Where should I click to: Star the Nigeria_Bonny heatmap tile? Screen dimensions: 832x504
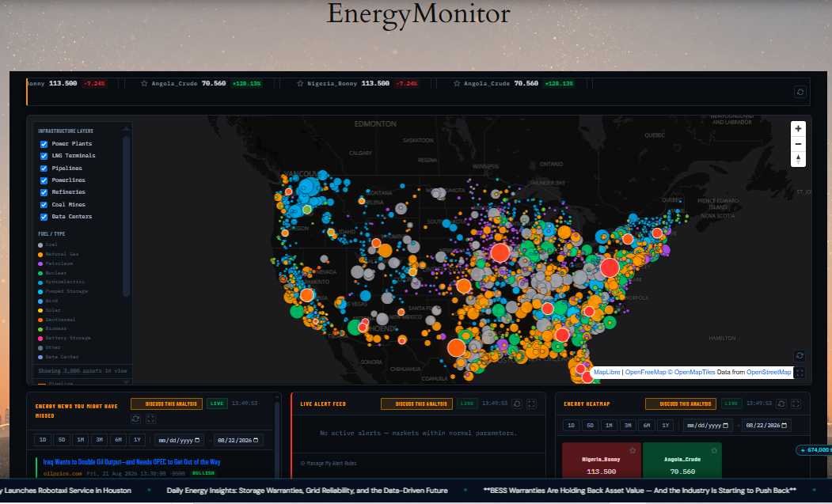(633, 450)
